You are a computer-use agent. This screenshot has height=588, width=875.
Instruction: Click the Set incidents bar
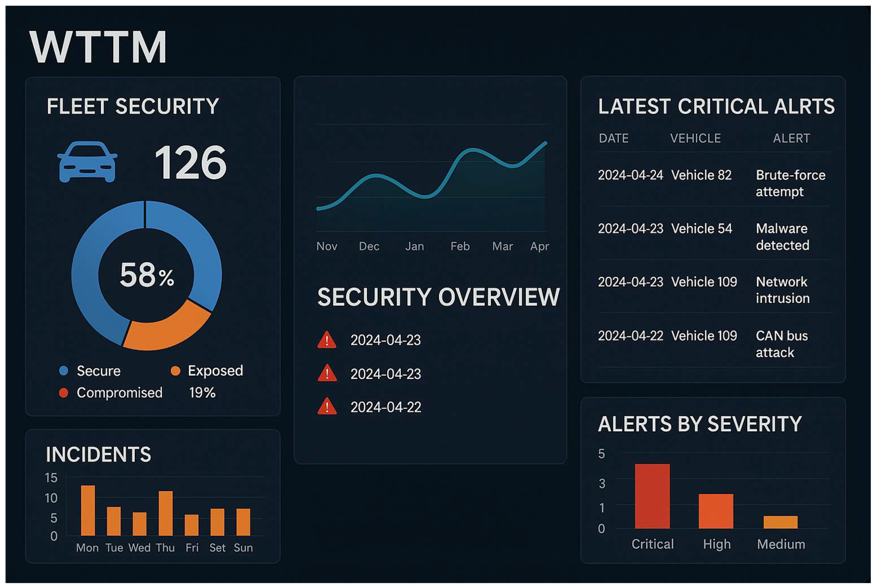tap(217, 522)
